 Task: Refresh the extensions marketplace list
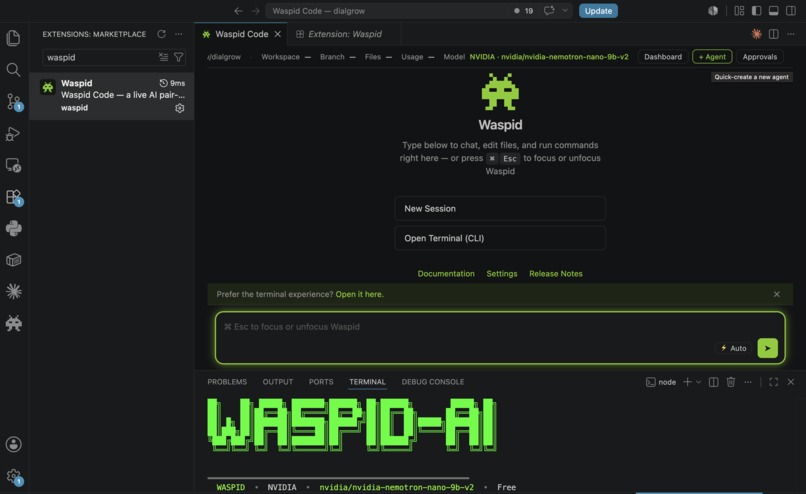pyautogui.click(x=161, y=34)
